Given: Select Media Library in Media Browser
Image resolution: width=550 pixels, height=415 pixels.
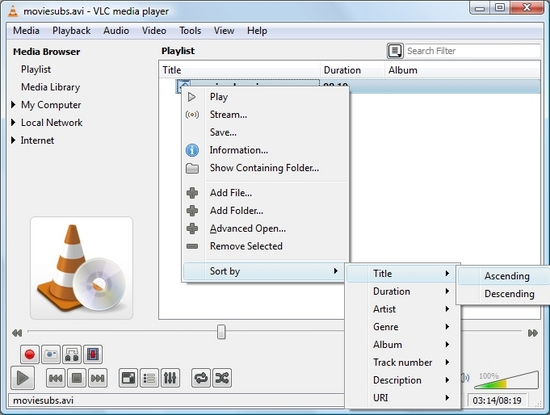Looking at the screenshot, I should (x=51, y=87).
